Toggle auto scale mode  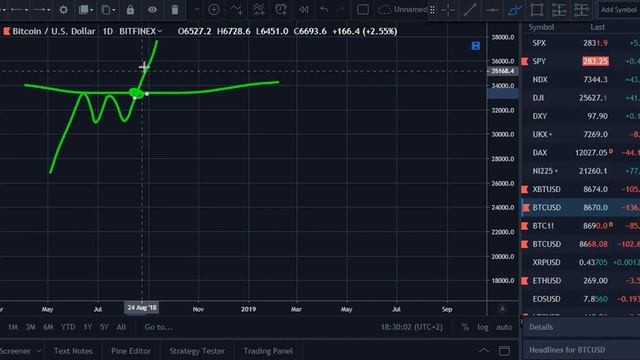click(504, 327)
